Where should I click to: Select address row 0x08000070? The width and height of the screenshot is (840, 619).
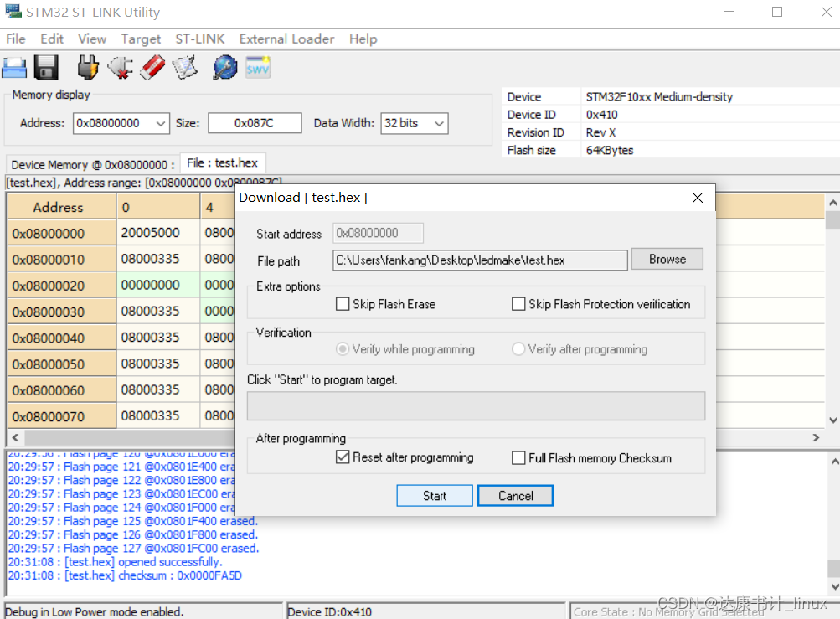pyautogui.click(x=62, y=416)
